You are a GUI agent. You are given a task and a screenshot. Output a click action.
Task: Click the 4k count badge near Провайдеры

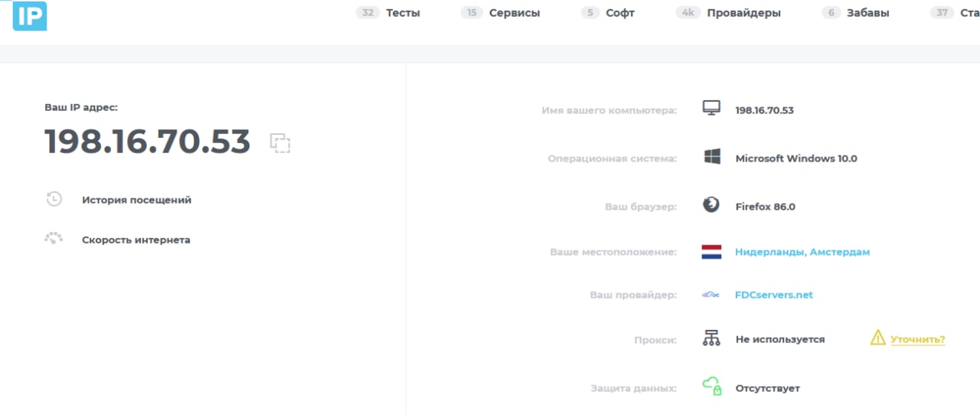pos(688,13)
